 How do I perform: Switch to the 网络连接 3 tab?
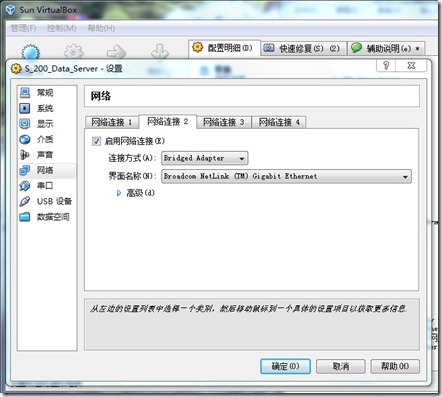224,122
